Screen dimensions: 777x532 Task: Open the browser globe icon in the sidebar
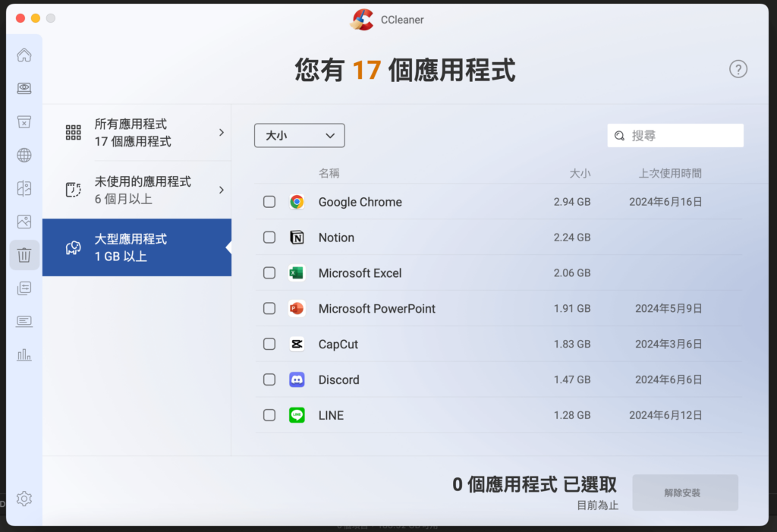(24, 155)
